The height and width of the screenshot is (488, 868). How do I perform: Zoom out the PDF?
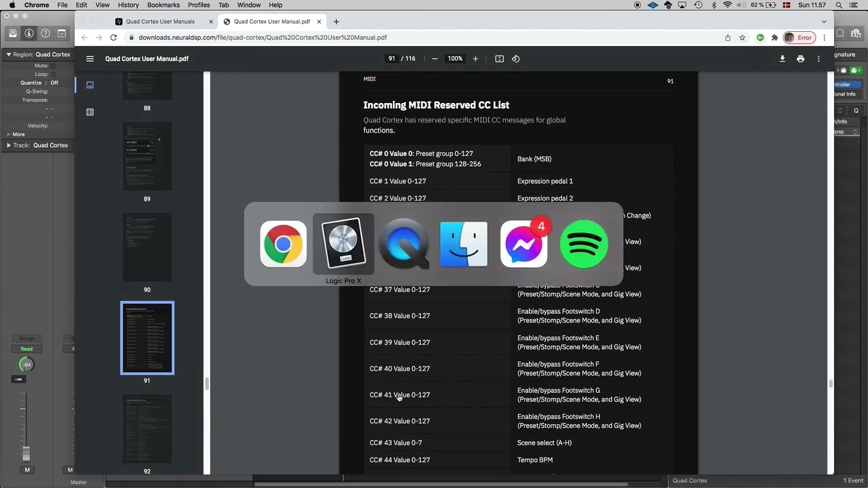point(435,59)
